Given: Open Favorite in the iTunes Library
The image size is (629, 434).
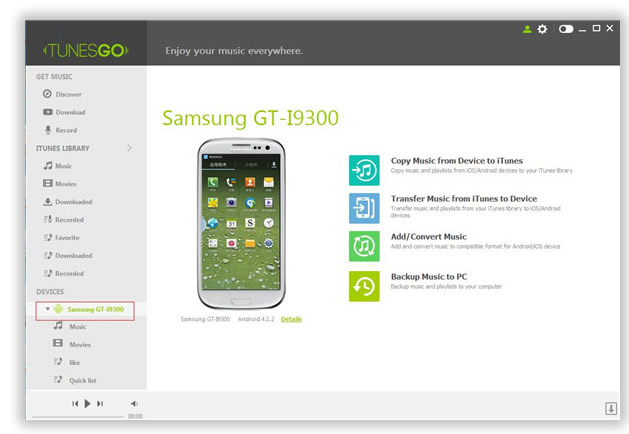Looking at the screenshot, I should click(x=68, y=238).
